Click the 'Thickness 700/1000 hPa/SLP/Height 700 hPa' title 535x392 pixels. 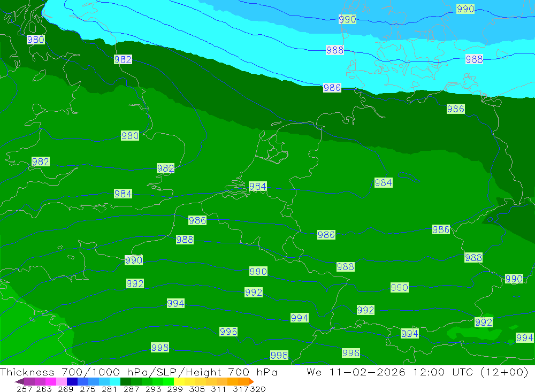click(x=139, y=372)
